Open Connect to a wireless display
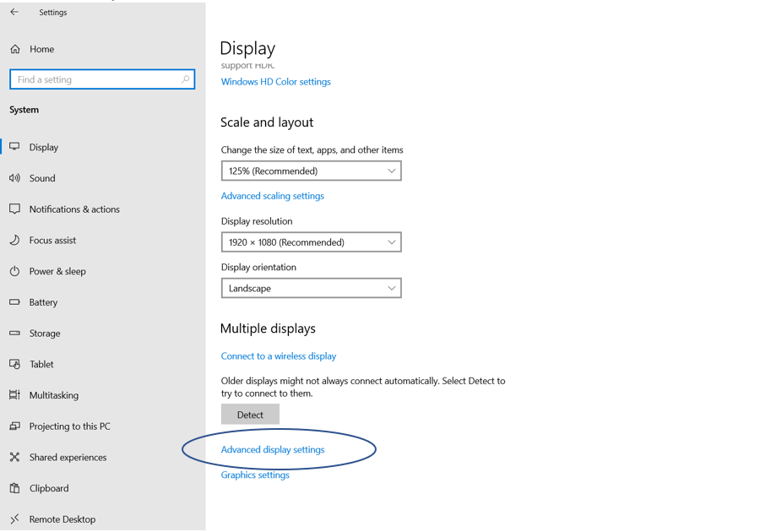The image size is (771, 532). coord(279,356)
